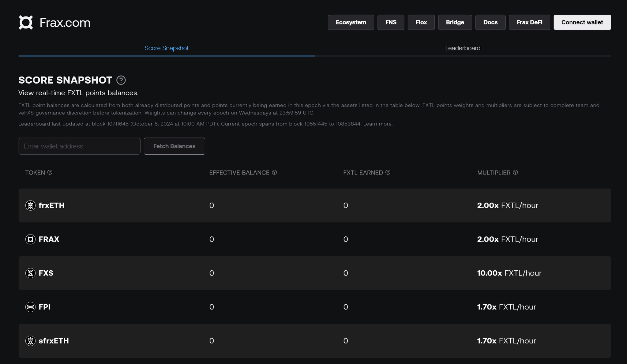
Task: Click the sfrxETH effective balance value
Action: (x=212, y=341)
